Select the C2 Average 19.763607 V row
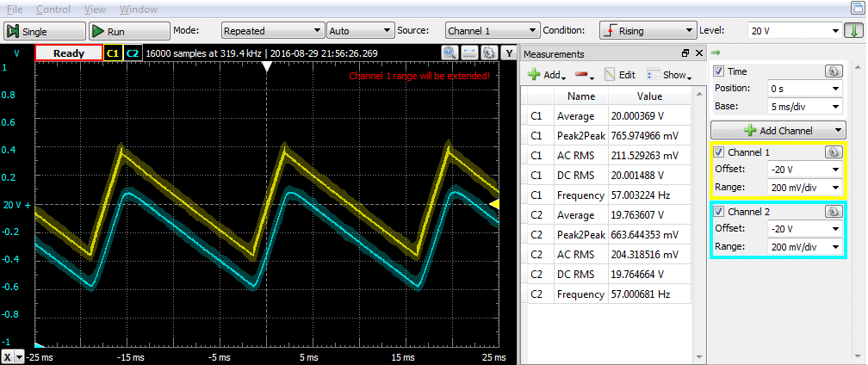Image resolution: width=868 pixels, height=365 pixels. [609, 215]
